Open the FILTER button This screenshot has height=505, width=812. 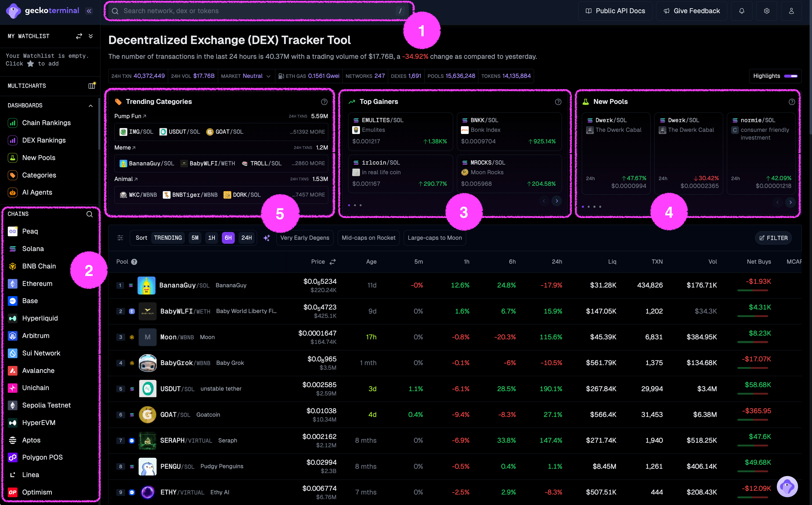(x=773, y=238)
